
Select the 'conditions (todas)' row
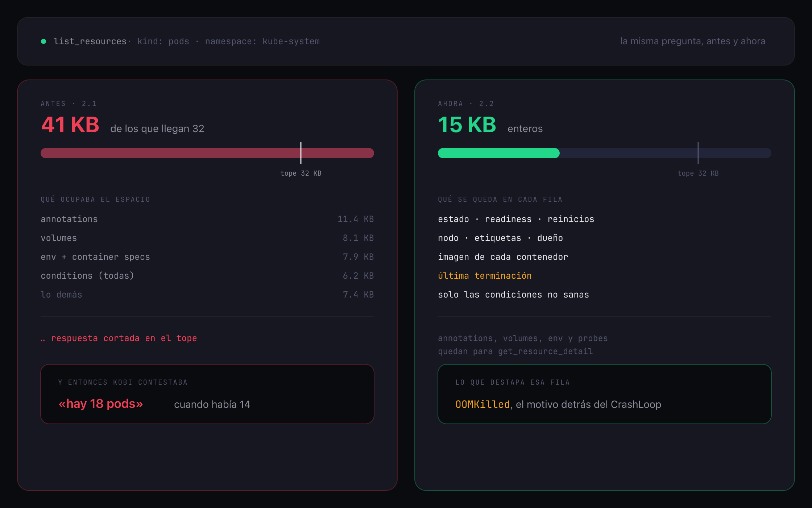click(x=207, y=276)
